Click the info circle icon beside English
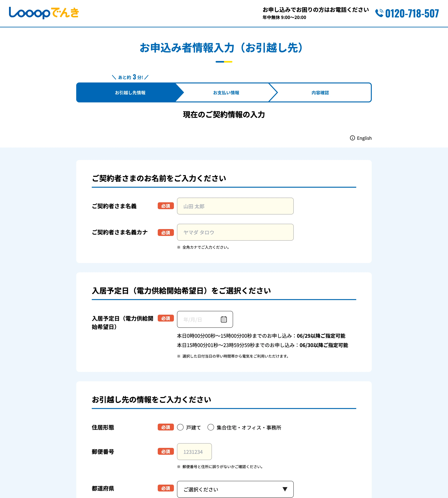This screenshot has height=498, width=448. [352, 138]
